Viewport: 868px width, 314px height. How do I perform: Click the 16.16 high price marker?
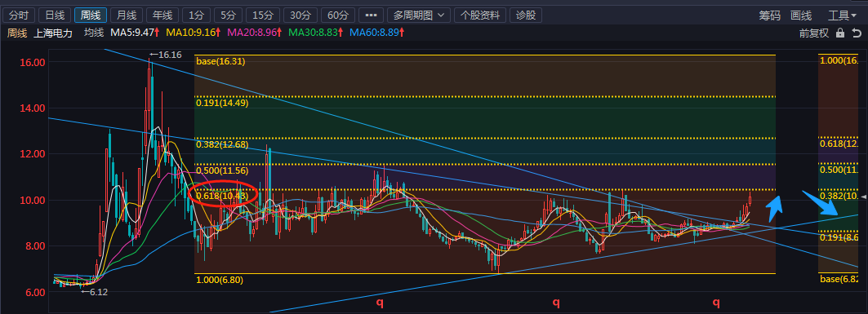[166, 55]
